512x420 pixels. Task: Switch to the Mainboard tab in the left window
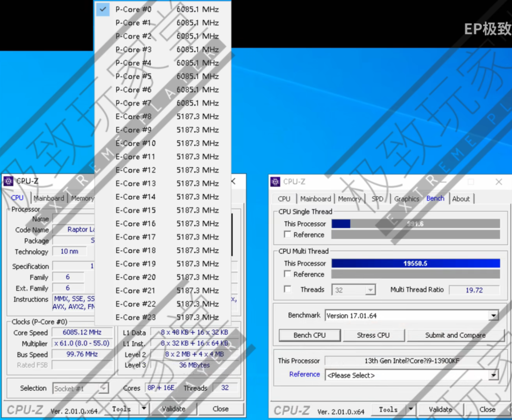tap(49, 198)
